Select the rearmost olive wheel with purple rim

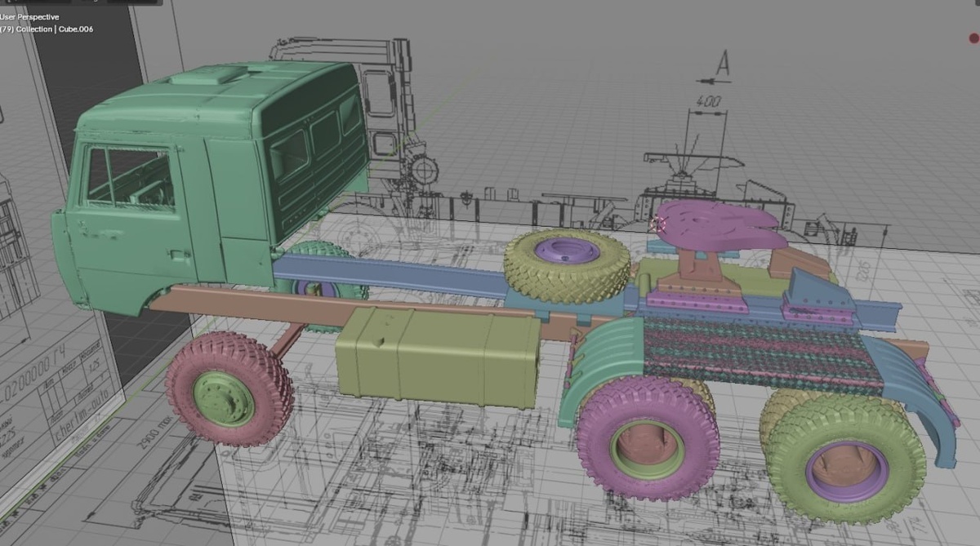845,460
